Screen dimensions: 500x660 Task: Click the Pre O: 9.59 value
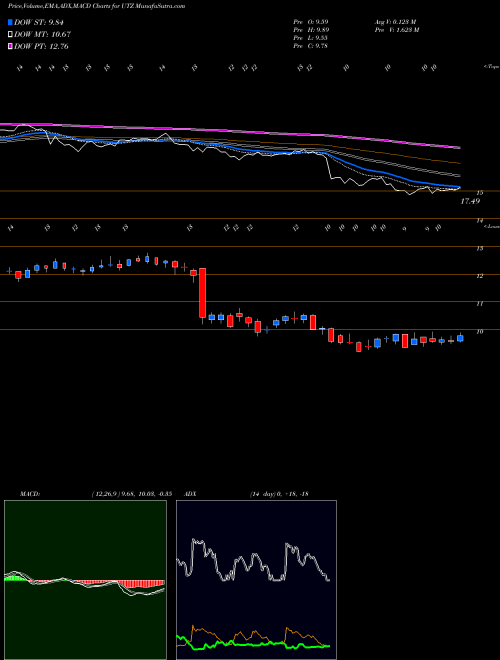(311, 21)
